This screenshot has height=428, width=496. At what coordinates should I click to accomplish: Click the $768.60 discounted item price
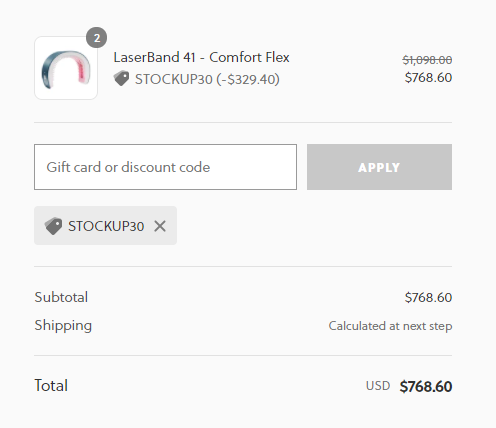(x=428, y=78)
